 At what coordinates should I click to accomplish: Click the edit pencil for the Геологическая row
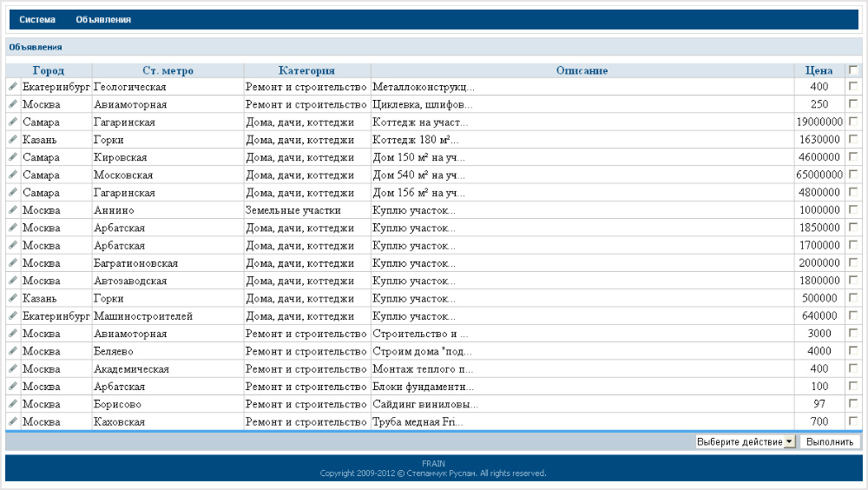click(x=13, y=87)
